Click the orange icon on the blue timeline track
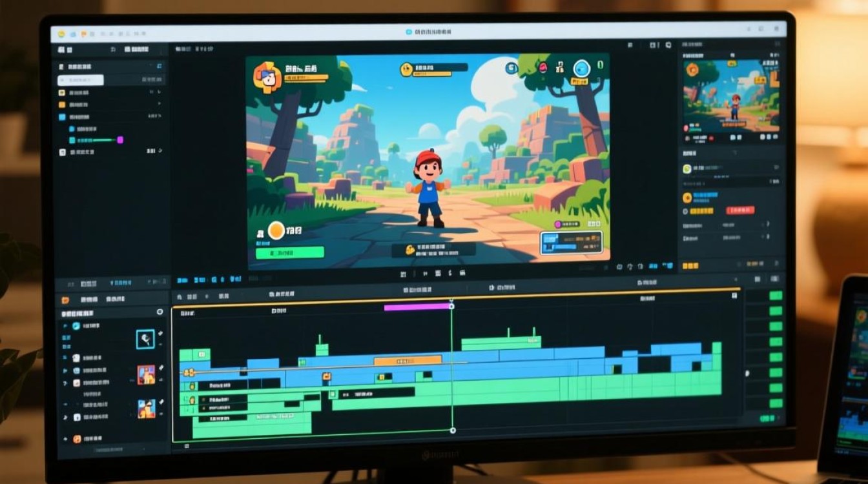The width and height of the screenshot is (868, 484). coord(326,376)
